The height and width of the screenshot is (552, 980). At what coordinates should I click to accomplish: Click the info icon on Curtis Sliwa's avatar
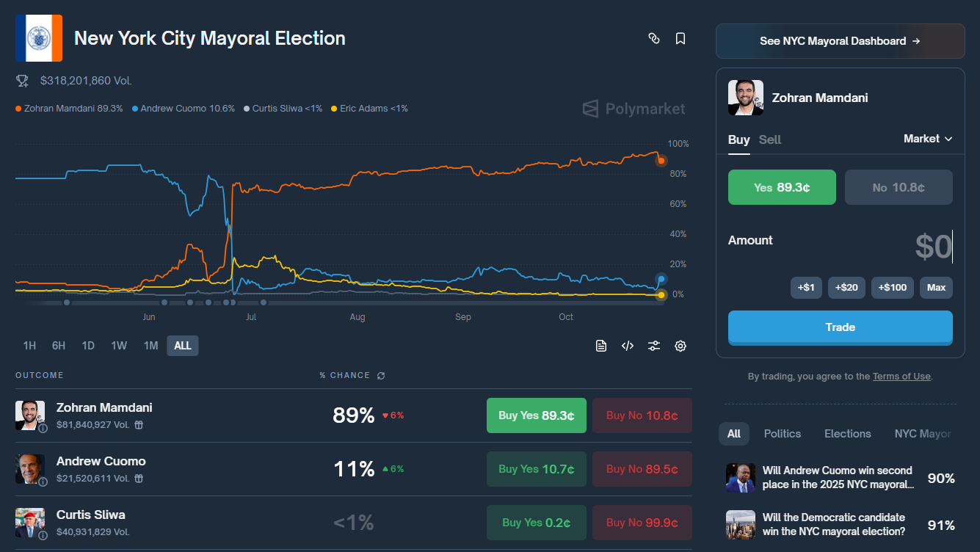(43, 535)
